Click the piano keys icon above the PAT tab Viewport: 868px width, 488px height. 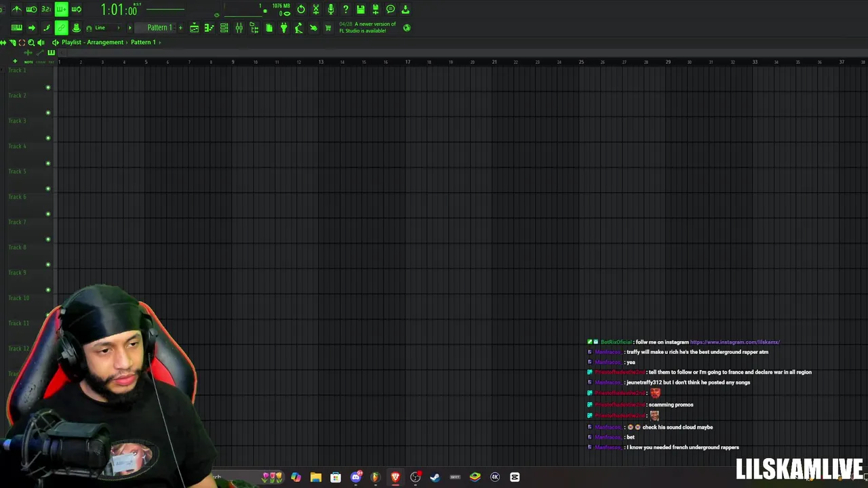tap(51, 52)
